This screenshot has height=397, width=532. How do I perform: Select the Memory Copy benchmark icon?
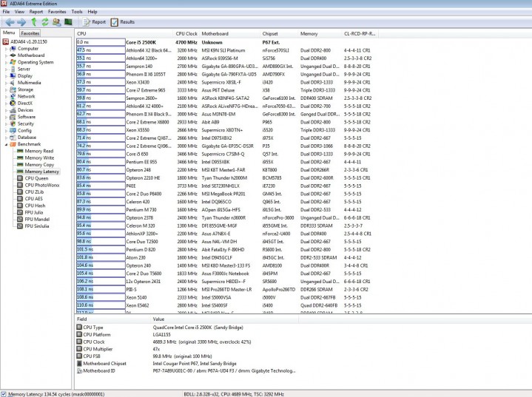(20, 164)
